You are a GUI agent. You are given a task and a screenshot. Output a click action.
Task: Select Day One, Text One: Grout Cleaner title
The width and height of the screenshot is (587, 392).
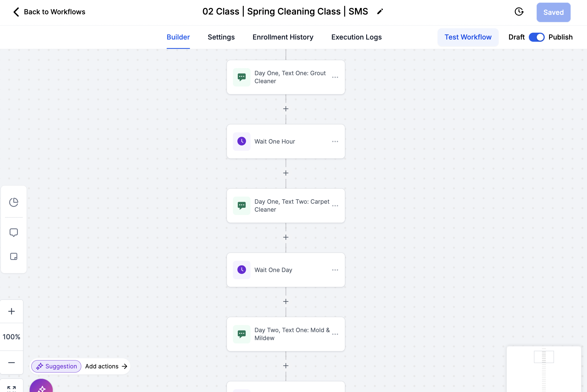290,77
